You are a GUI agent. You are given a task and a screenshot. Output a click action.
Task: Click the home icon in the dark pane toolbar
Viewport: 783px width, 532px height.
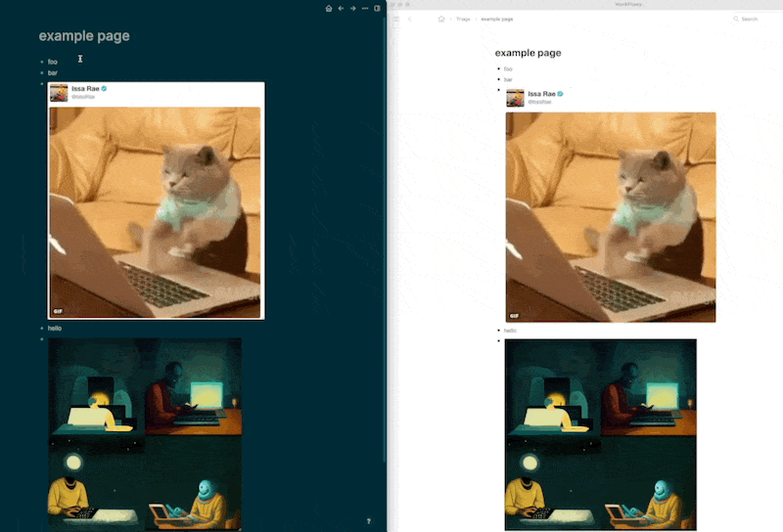point(329,8)
